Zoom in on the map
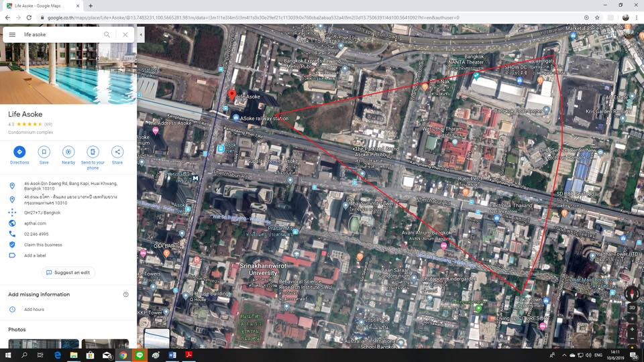Image resolution: width=644 pixels, height=362 pixels. point(632,329)
